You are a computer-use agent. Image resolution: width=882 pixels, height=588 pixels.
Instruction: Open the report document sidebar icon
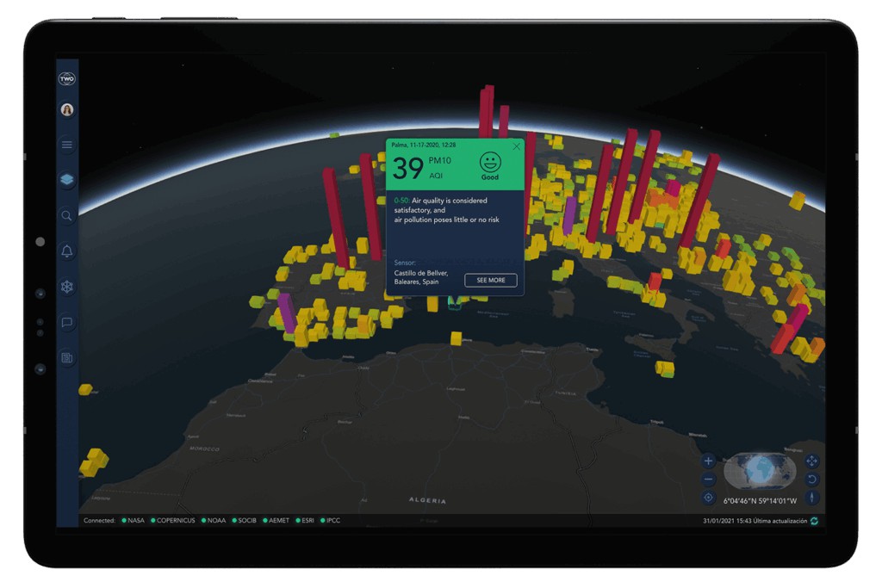(67, 357)
